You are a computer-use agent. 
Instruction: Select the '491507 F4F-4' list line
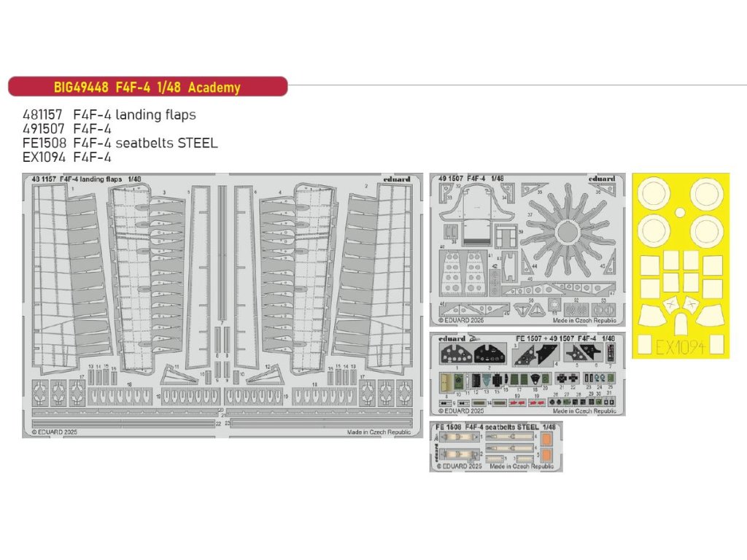click(x=66, y=129)
